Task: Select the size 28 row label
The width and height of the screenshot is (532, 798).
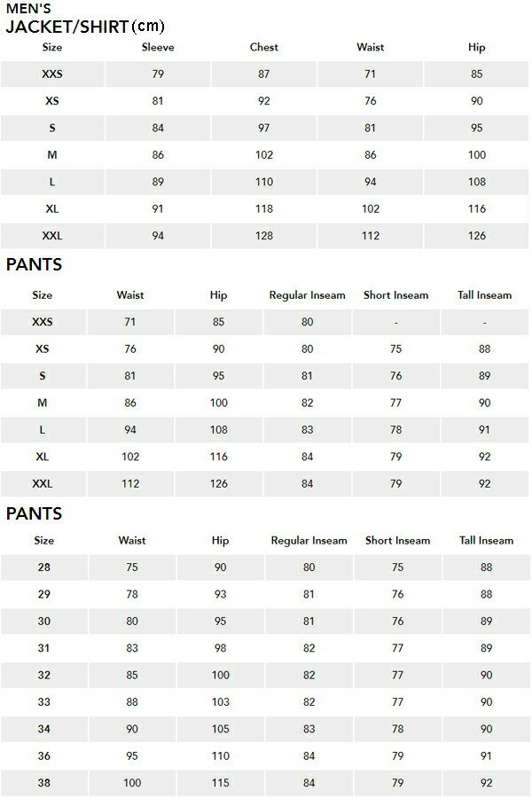Action: (x=44, y=567)
